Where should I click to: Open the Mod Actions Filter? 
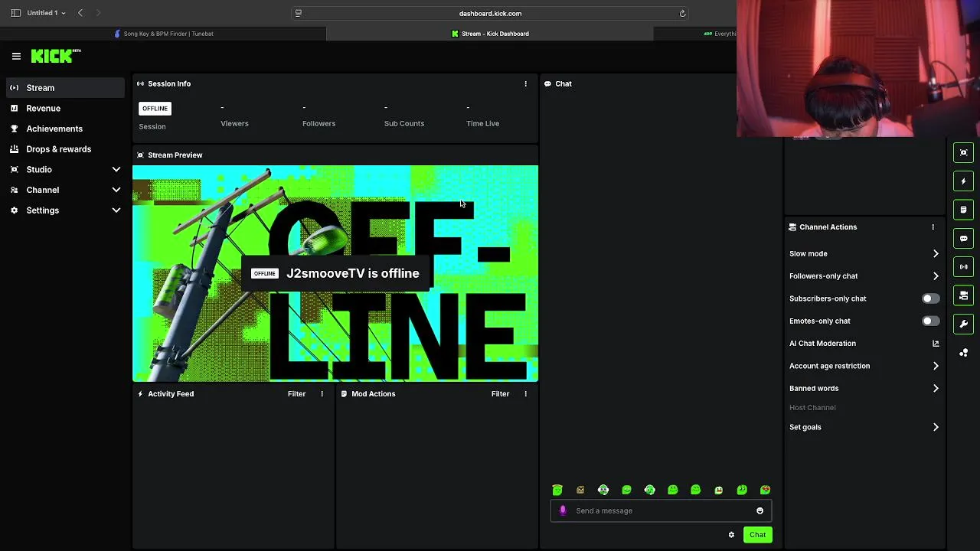pos(500,393)
